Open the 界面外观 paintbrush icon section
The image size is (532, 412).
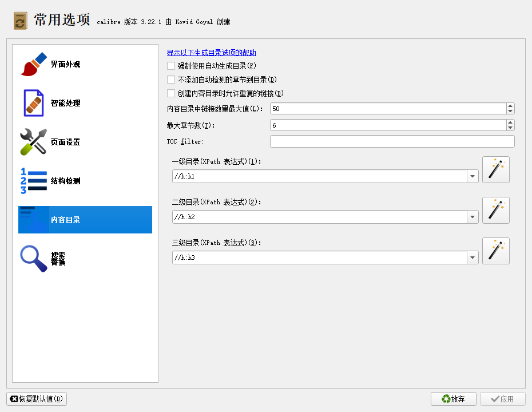click(x=34, y=64)
